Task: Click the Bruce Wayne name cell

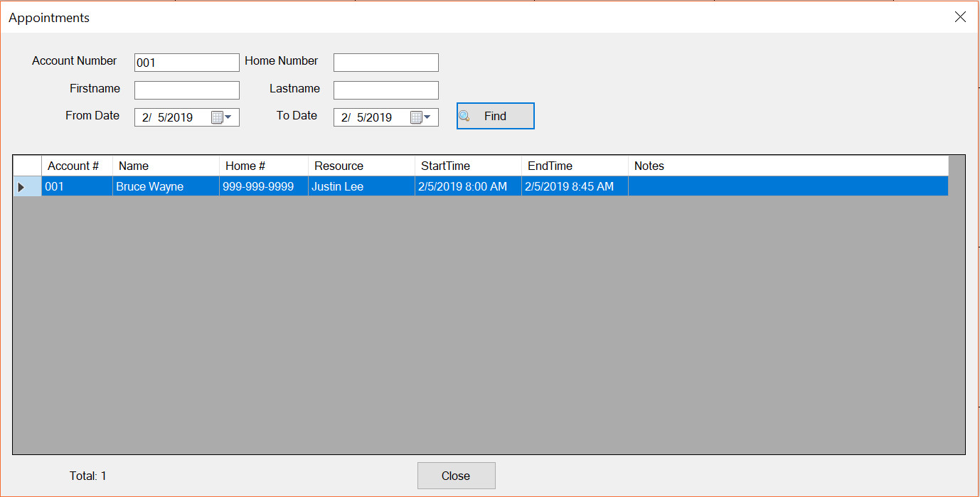Action: 166,186
